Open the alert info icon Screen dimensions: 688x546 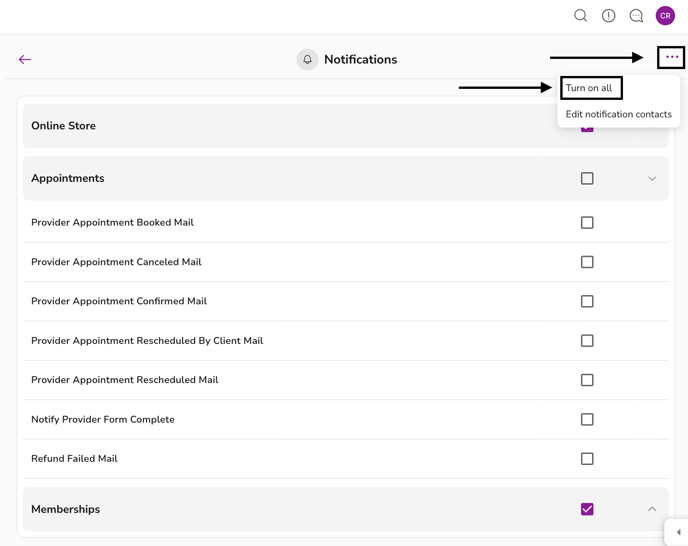point(608,16)
